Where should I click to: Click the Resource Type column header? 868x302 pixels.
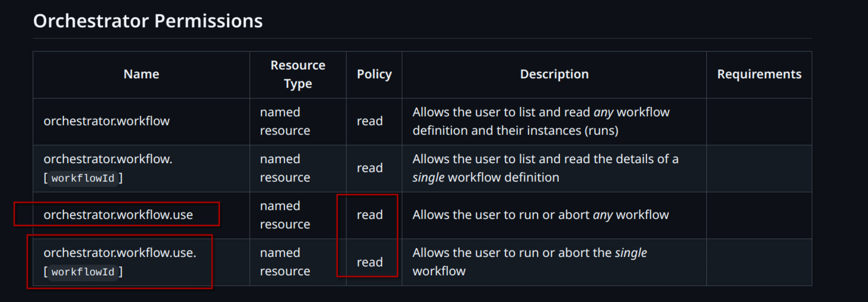(297, 74)
